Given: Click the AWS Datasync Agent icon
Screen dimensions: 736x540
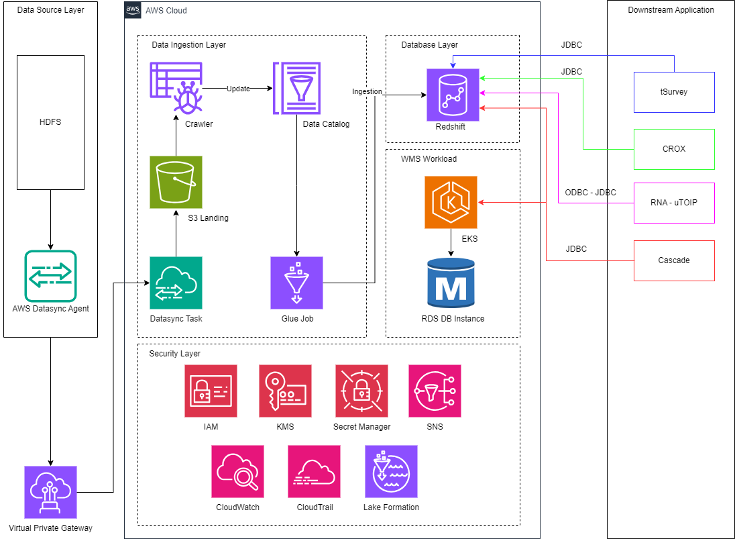Looking at the screenshot, I should click(x=51, y=275).
